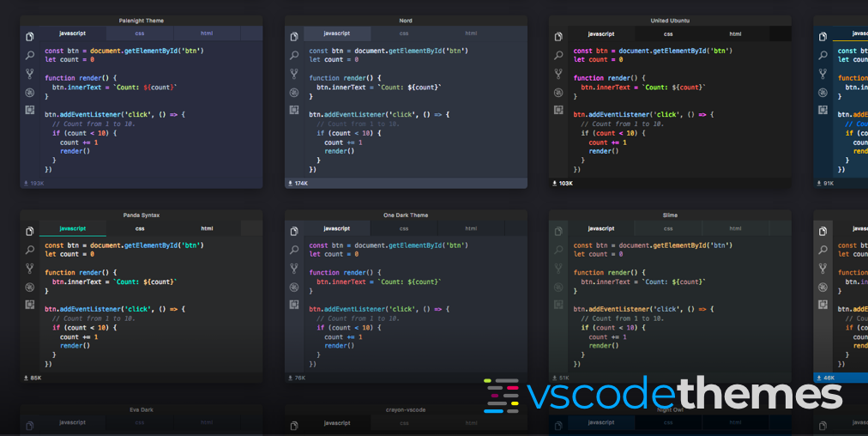This screenshot has height=436, width=868.
Task: Open the crayon-vscode title link
Action: pyautogui.click(x=406, y=409)
